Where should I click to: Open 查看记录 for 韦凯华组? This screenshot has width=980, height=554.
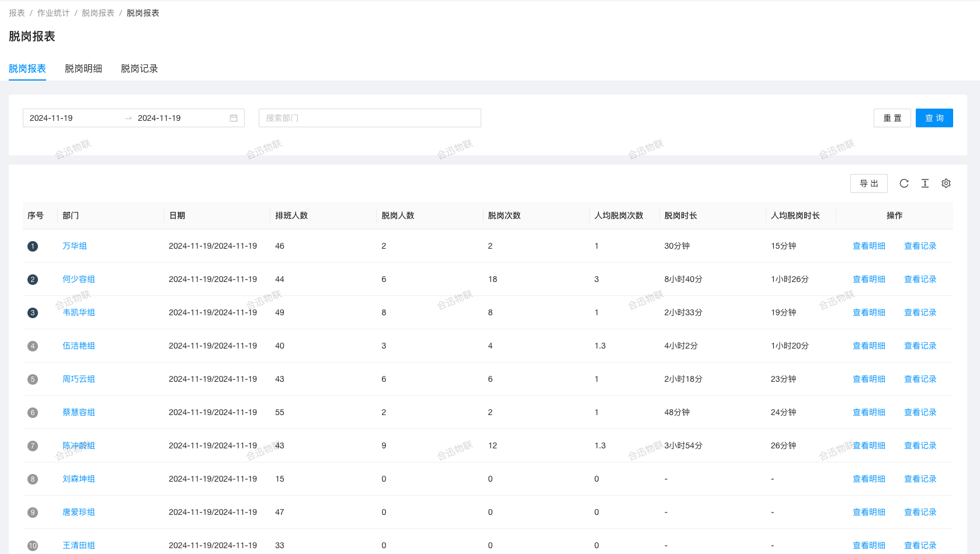(x=920, y=313)
